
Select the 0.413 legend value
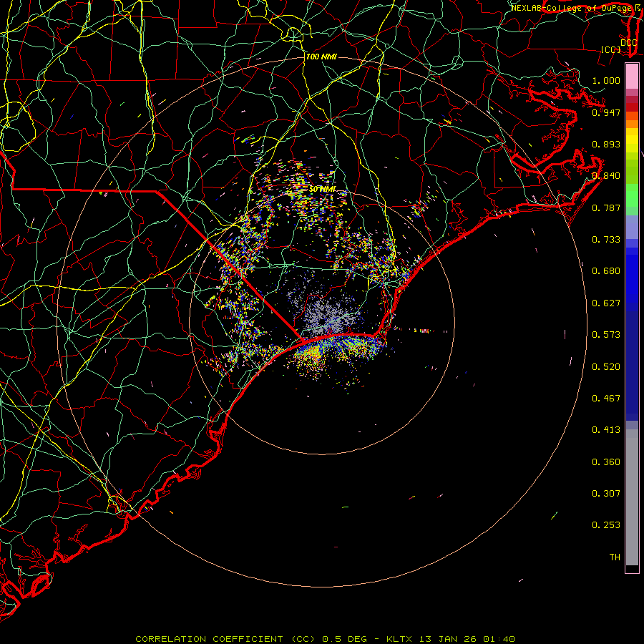[x=606, y=430]
